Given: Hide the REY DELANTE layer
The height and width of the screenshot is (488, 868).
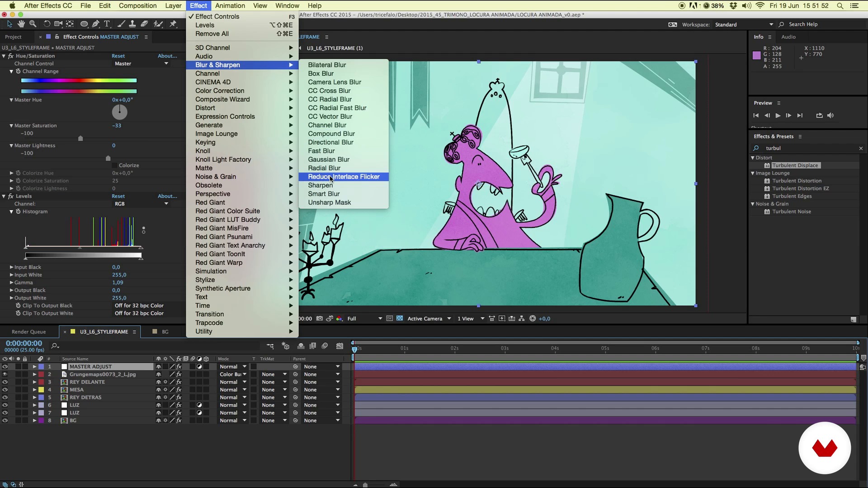Looking at the screenshot, I should point(5,382).
